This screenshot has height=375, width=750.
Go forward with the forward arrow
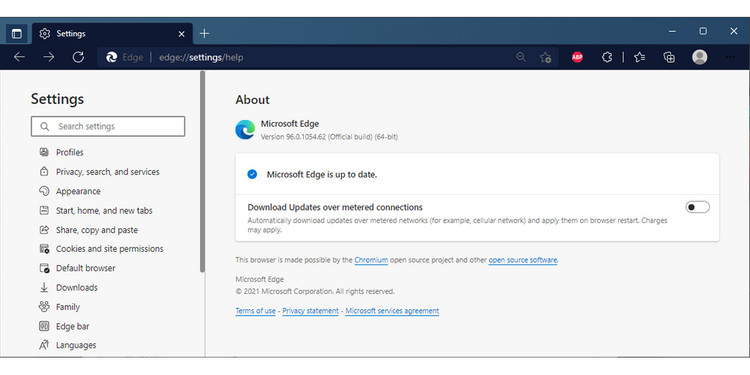coord(49,57)
